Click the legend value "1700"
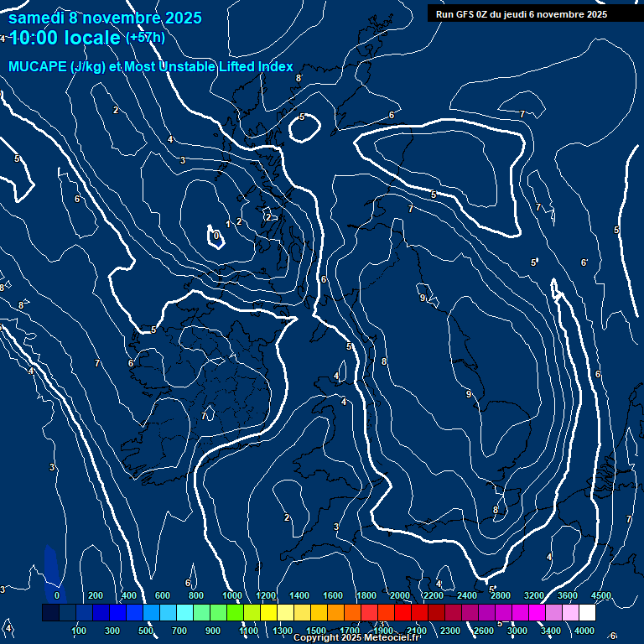 pyautogui.click(x=350, y=631)
